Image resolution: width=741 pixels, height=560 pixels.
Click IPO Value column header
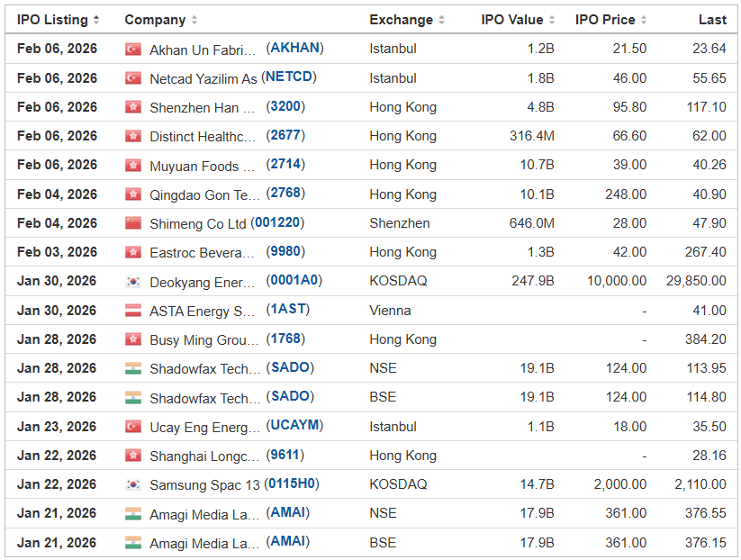tap(512, 20)
